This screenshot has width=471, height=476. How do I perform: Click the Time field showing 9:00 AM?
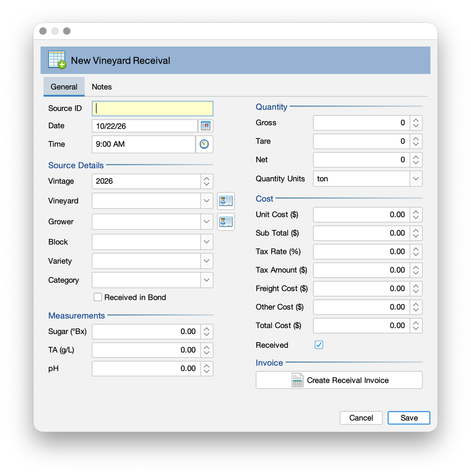tap(144, 144)
